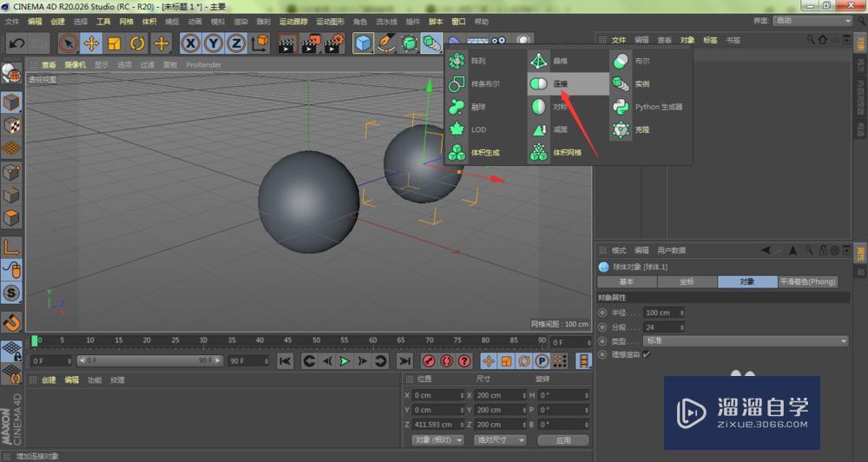
Task: Toggle the X axis lock
Action: point(190,43)
